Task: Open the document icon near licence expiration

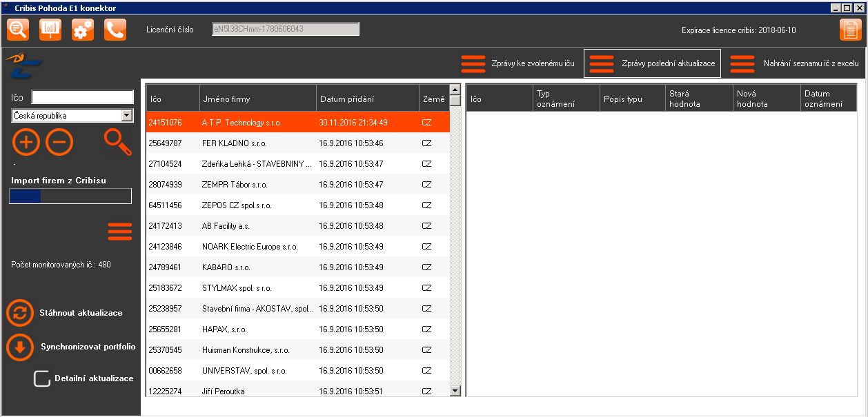Action: [x=851, y=30]
